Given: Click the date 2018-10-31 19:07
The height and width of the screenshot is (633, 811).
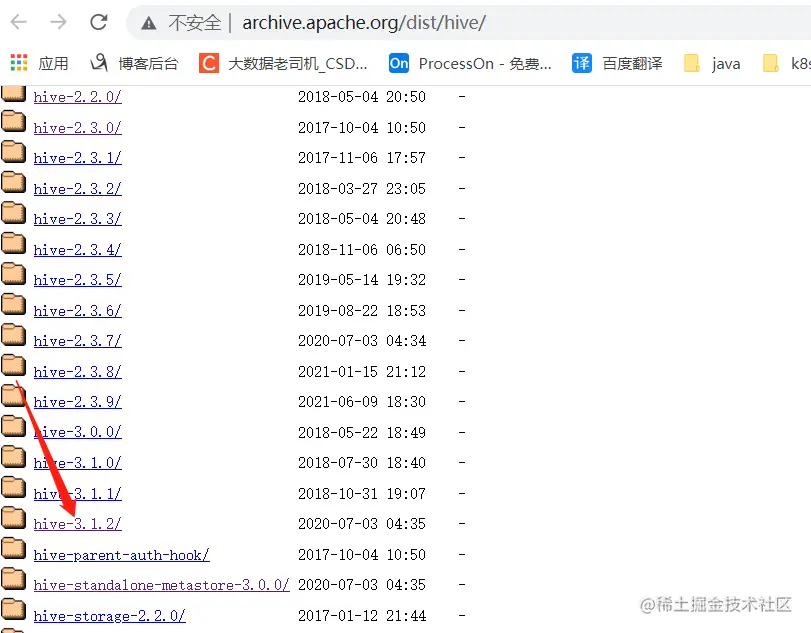Looking at the screenshot, I should [362, 494].
